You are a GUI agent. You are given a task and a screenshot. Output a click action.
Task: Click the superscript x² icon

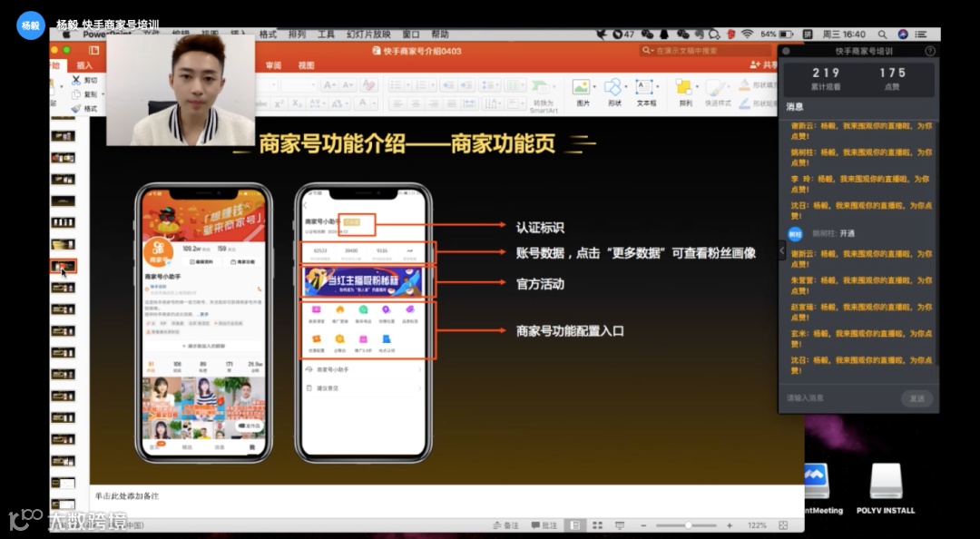[x=279, y=103]
